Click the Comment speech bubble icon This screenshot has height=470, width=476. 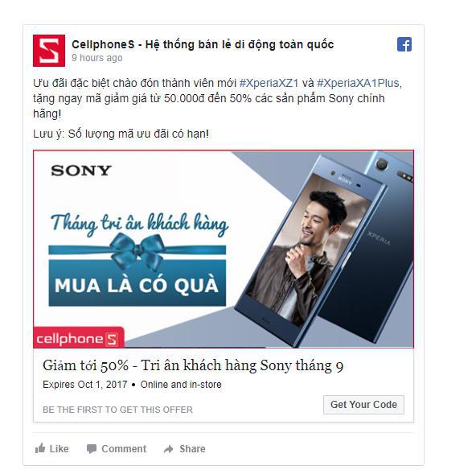(x=92, y=449)
